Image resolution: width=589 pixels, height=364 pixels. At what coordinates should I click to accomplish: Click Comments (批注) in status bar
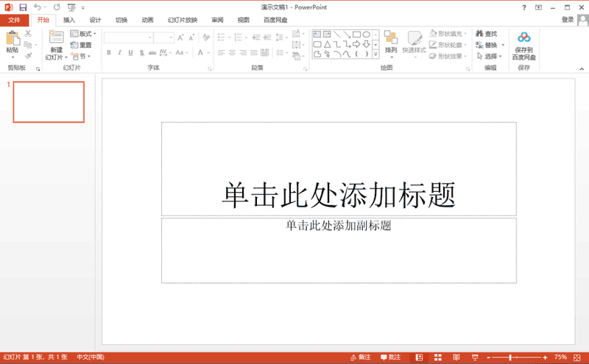coord(391,357)
